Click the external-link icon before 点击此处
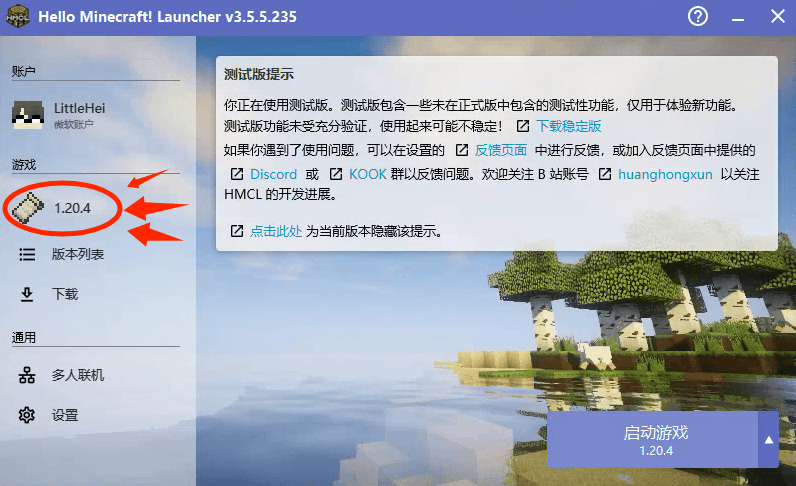Image resolution: width=796 pixels, height=486 pixels. pyautogui.click(x=237, y=231)
